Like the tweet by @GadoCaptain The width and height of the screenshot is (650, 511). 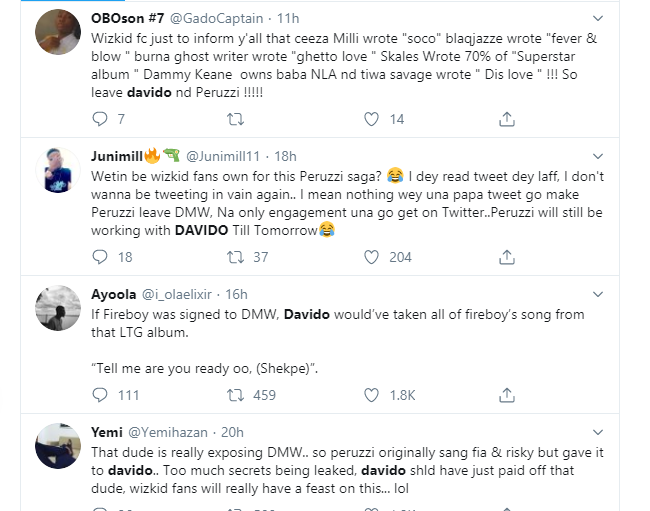click(x=371, y=119)
